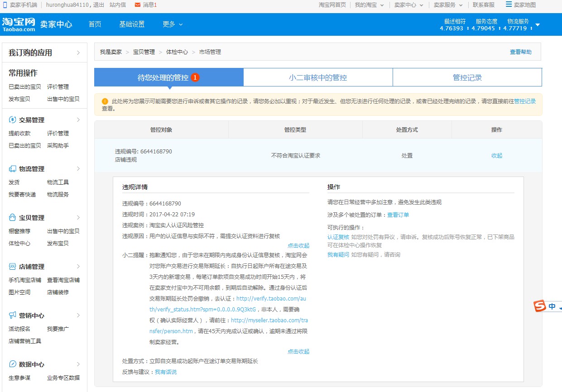562x392 pixels.
Task: Click 点击收起 under 违规原因
Action: point(298,246)
